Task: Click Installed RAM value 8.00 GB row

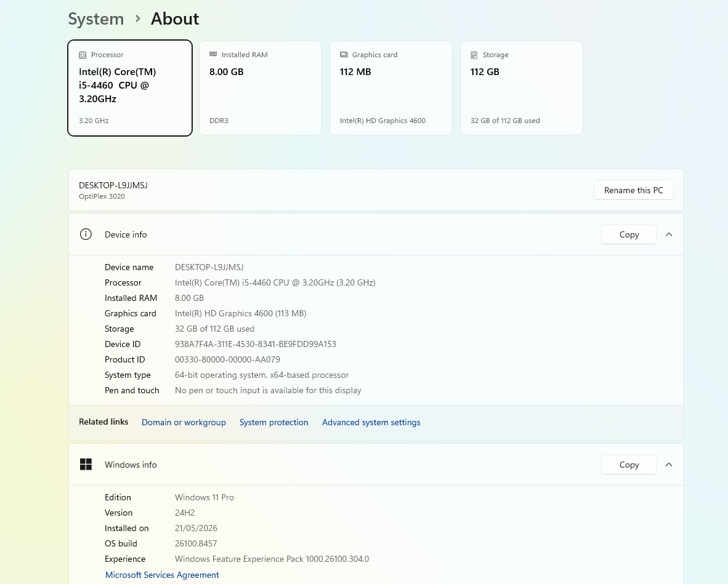Action: [189, 298]
